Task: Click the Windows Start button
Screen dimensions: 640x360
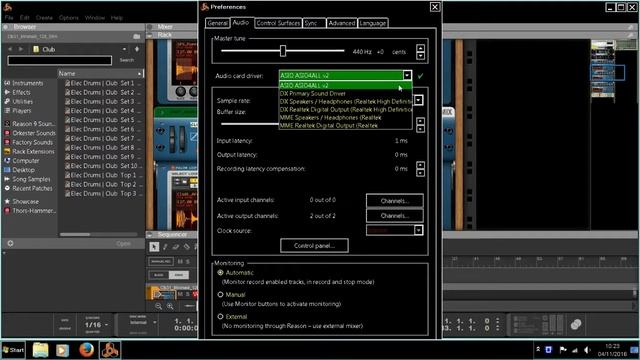Action: point(13,350)
